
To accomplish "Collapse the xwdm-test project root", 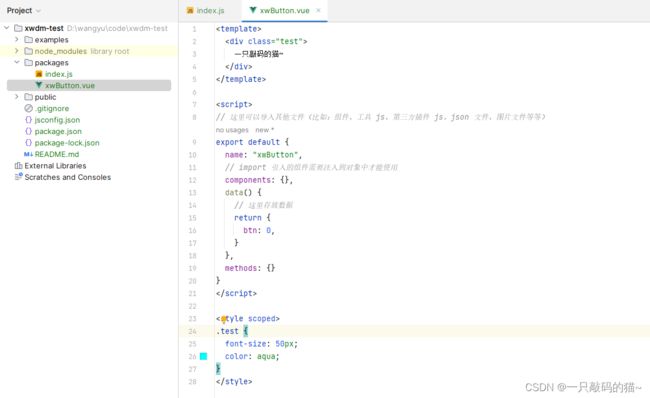I will 7,28.
